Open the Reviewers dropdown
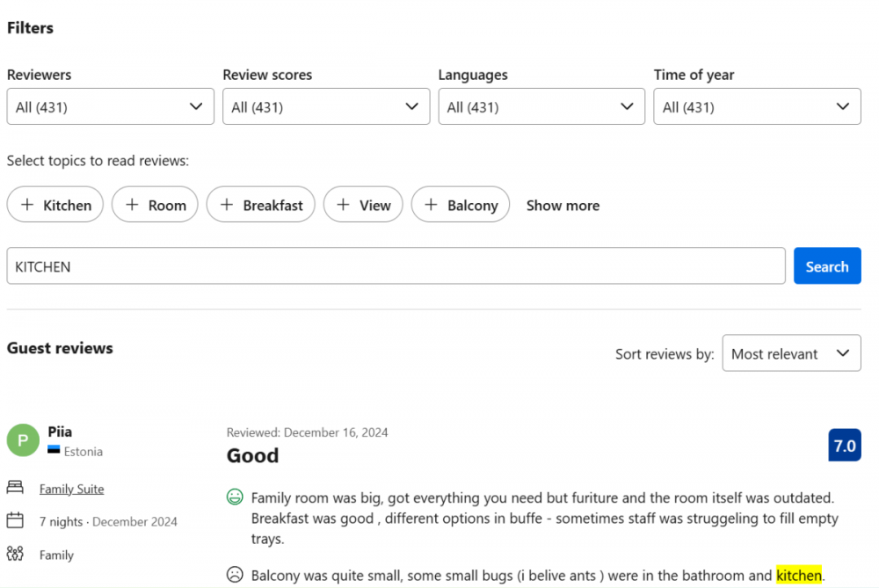Screen dimensions: 879x588 click(110, 107)
